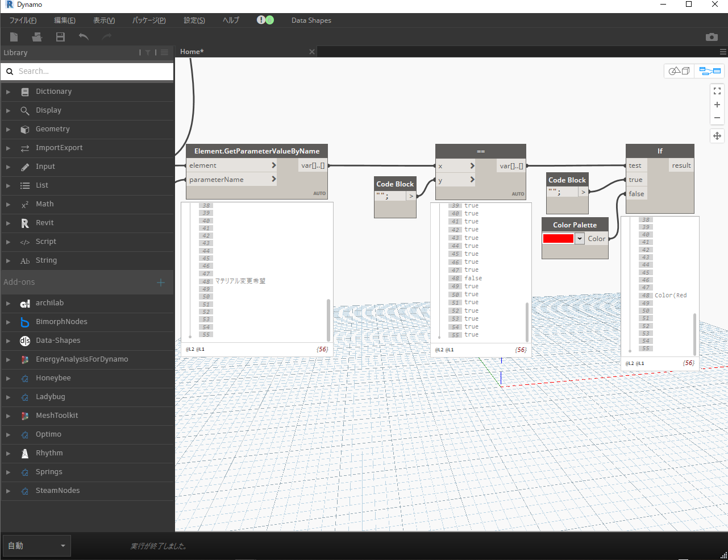Screen dimensions: 728x560
Task: Select the Springs add-on
Action: [x=87, y=472]
